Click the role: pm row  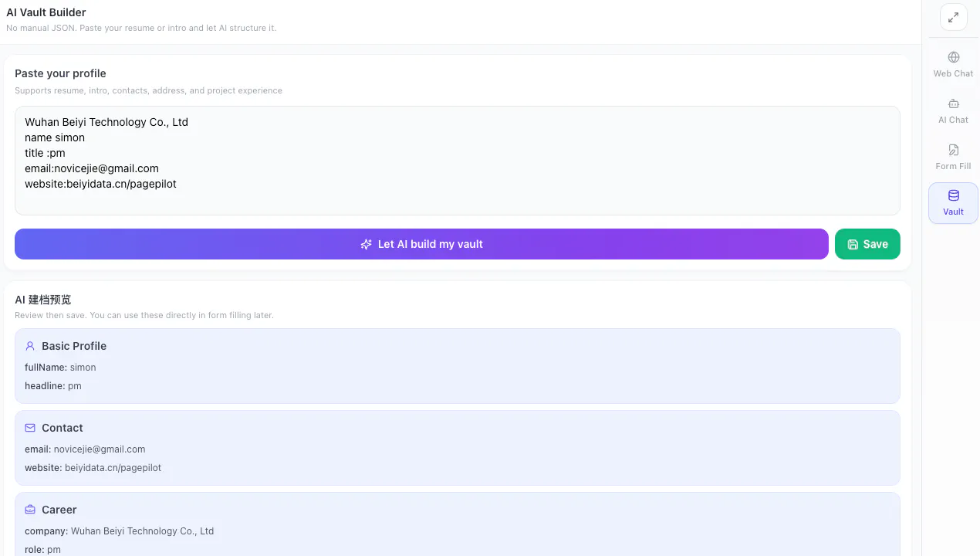click(42, 550)
